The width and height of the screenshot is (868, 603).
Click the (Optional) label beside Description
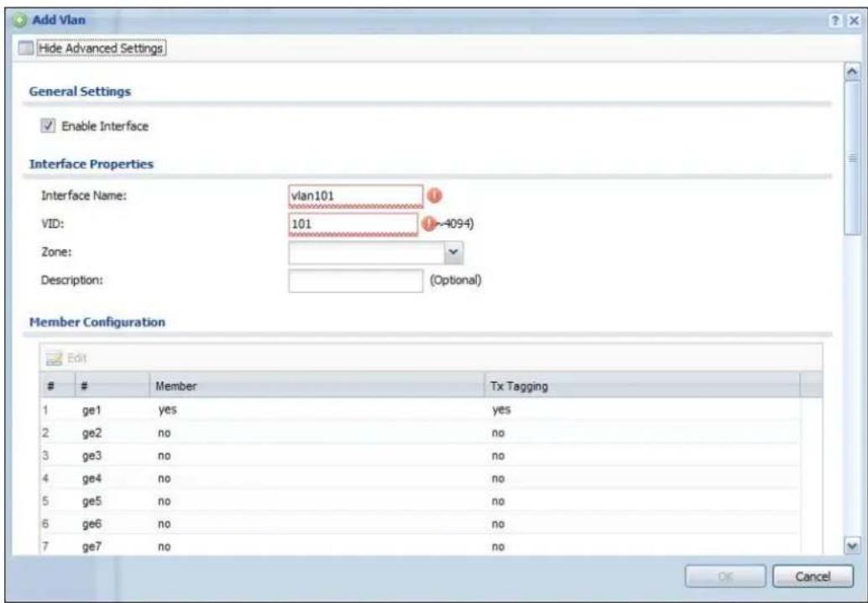tap(456, 281)
